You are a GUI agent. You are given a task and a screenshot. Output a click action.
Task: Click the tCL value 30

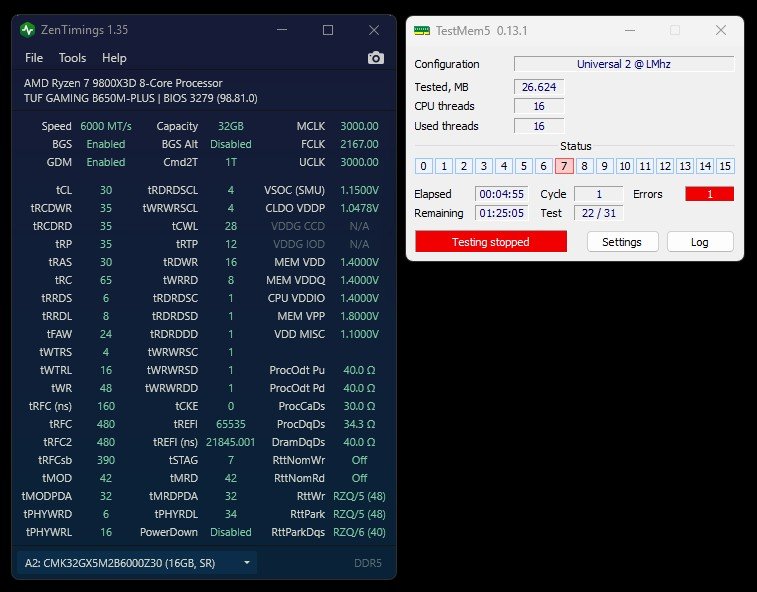106,190
